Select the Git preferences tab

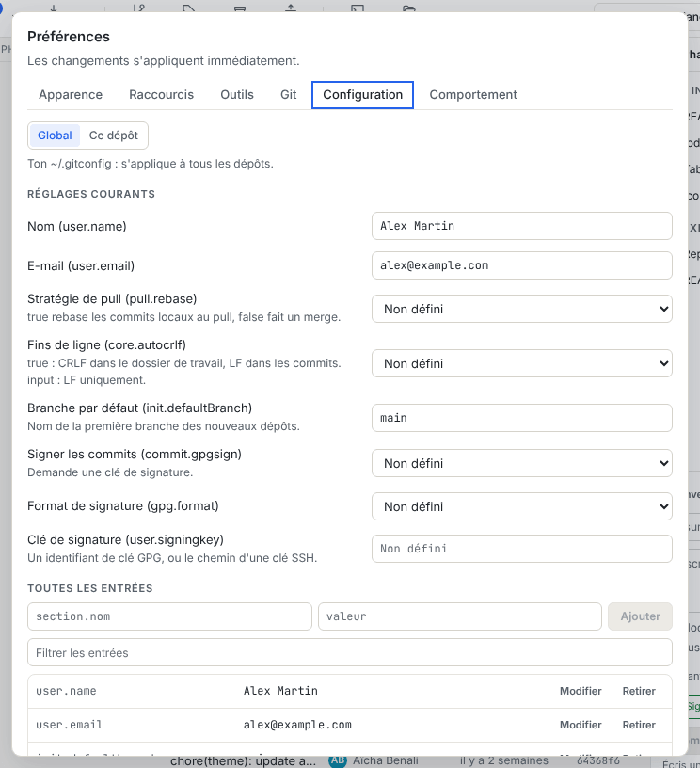click(x=288, y=94)
